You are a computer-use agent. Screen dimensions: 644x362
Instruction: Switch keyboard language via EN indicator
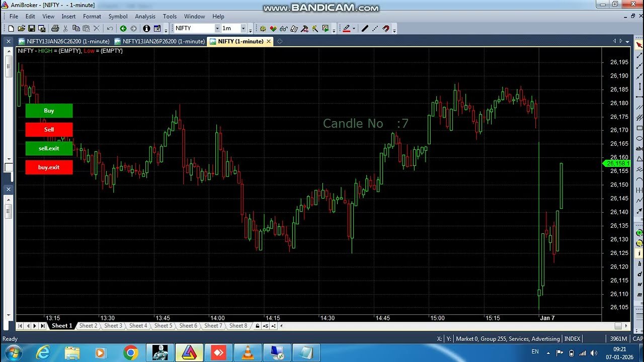[535, 351]
